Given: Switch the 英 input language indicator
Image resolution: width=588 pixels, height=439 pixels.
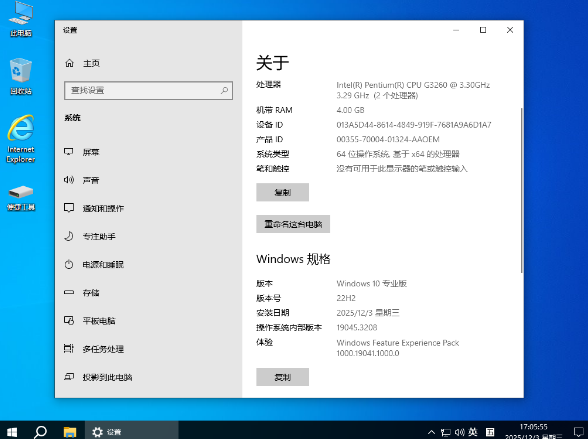Looking at the screenshot, I should pyautogui.click(x=473, y=432).
